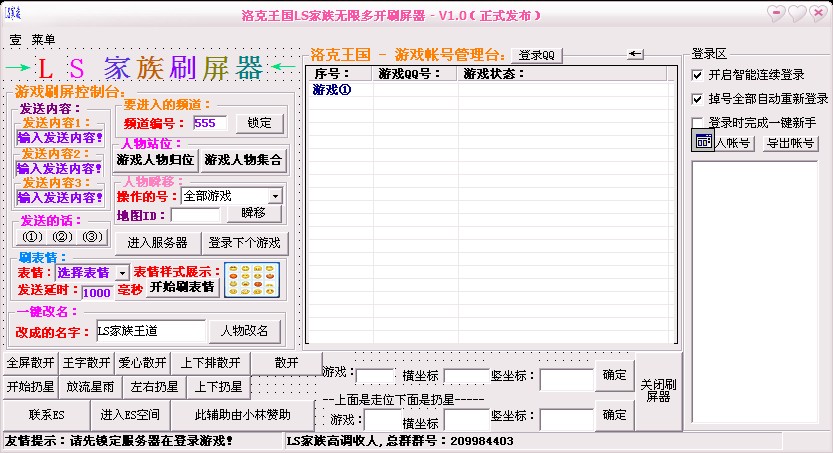
Task: Click 开始刷表情 button
Action: pyautogui.click(x=182, y=287)
